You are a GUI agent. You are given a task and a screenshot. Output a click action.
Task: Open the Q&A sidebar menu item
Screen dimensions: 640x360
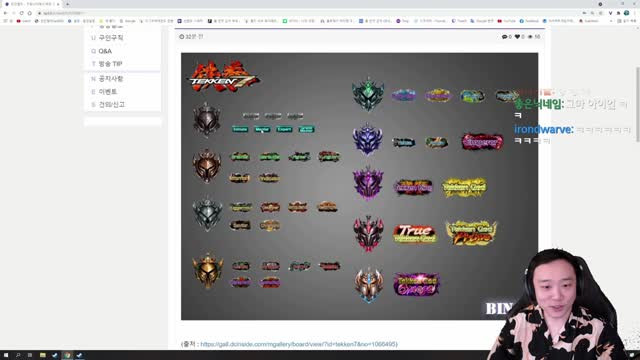[105, 51]
